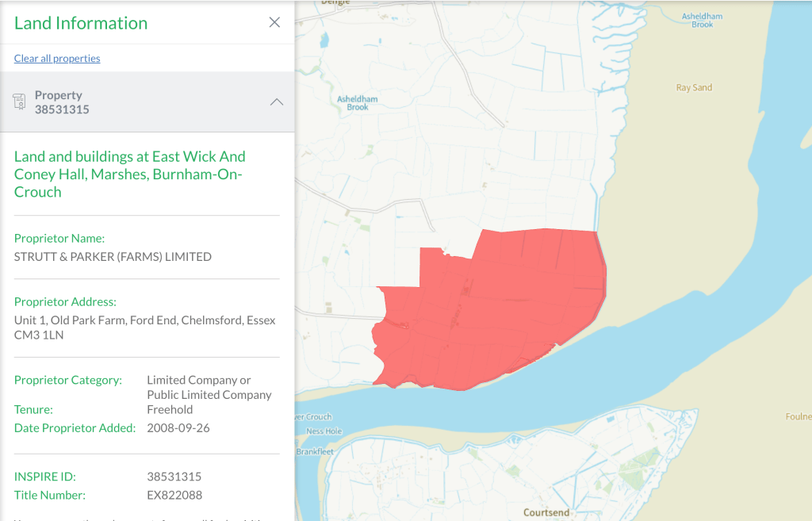Close the Land Information panel

pyautogui.click(x=274, y=22)
